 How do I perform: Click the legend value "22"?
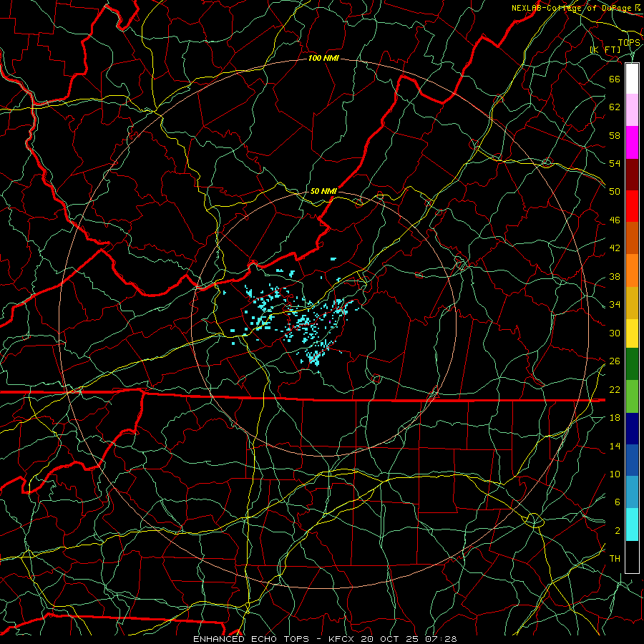(x=615, y=390)
